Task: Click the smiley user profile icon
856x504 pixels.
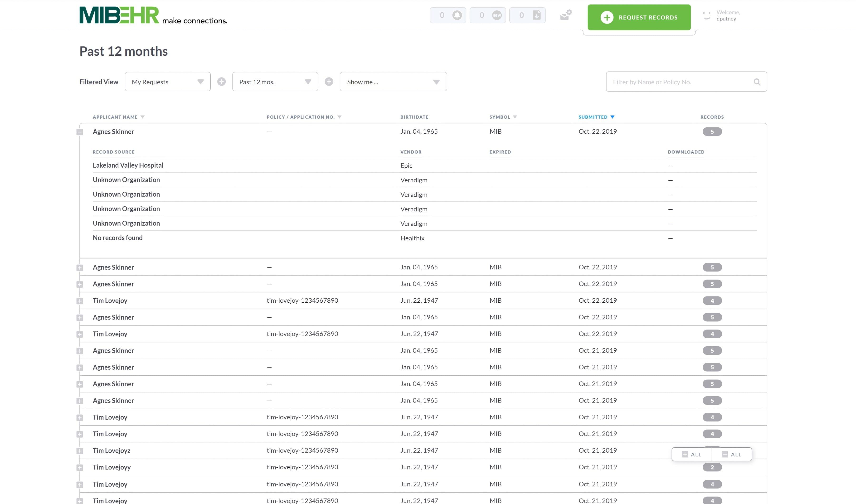Action: pyautogui.click(x=706, y=15)
